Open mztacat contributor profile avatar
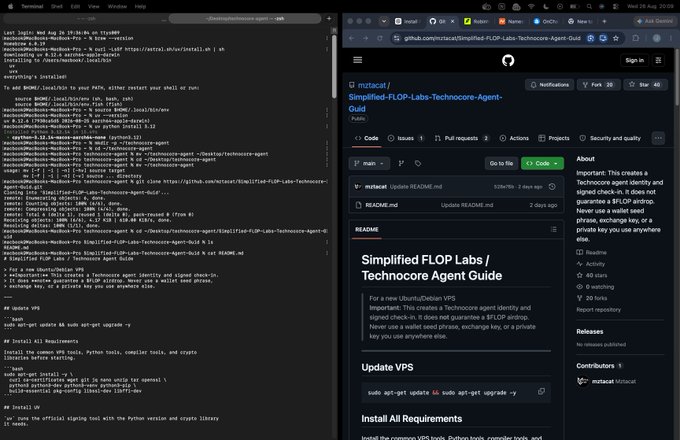 pos(582,381)
